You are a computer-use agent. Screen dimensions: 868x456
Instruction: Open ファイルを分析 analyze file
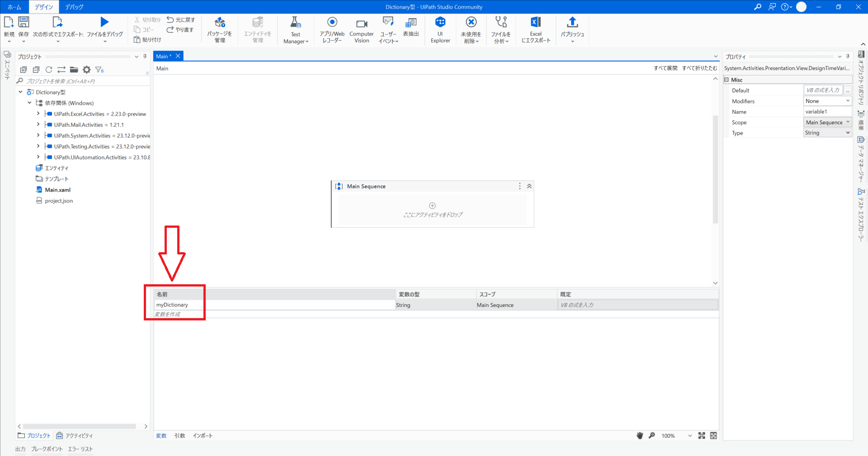click(501, 30)
